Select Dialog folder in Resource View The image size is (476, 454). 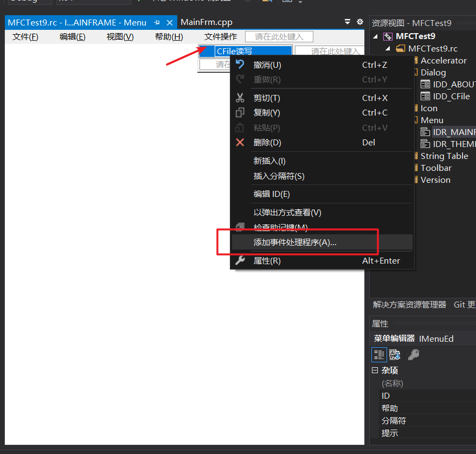433,72
